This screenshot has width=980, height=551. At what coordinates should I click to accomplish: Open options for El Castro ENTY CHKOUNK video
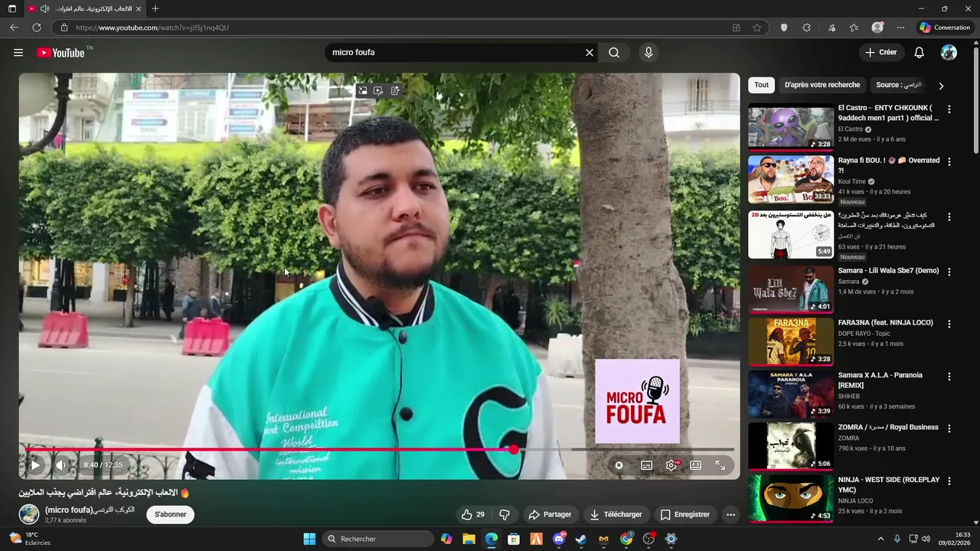949,109
